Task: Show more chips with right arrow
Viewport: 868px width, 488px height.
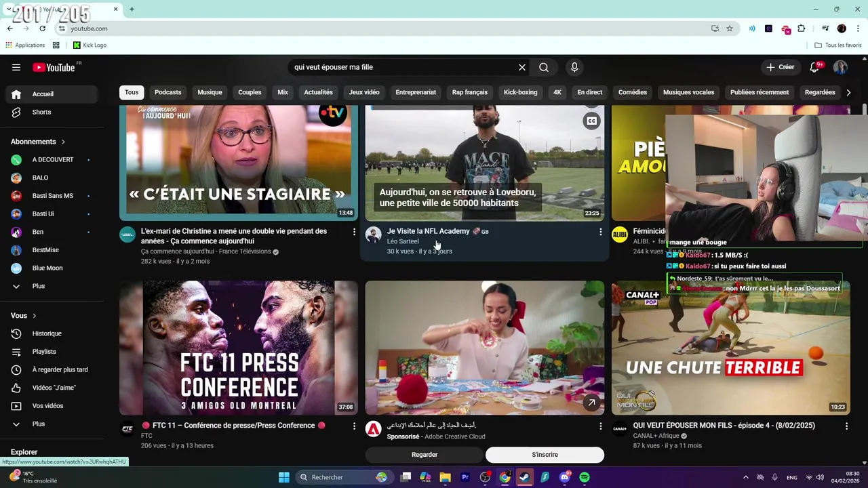Action: point(848,92)
